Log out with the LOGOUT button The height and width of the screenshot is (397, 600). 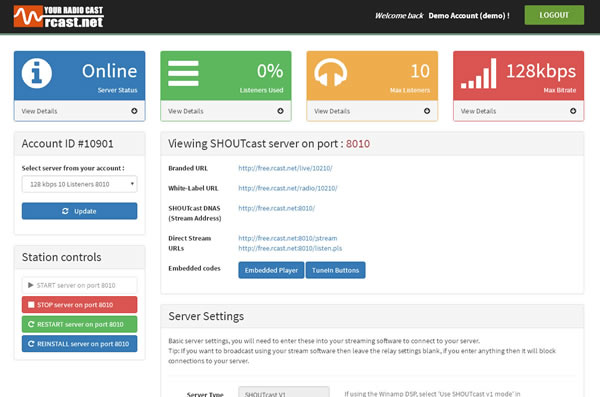(x=554, y=15)
